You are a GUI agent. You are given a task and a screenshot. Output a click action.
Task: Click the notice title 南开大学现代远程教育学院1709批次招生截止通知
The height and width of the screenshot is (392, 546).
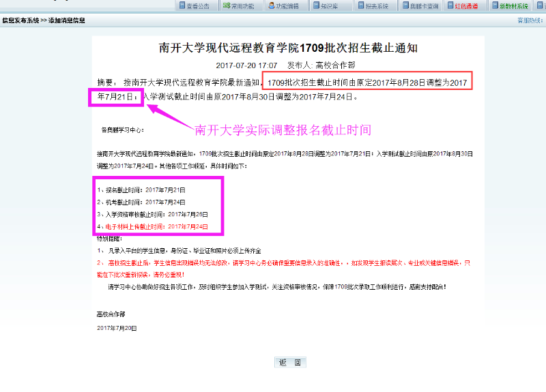[288, 48]
